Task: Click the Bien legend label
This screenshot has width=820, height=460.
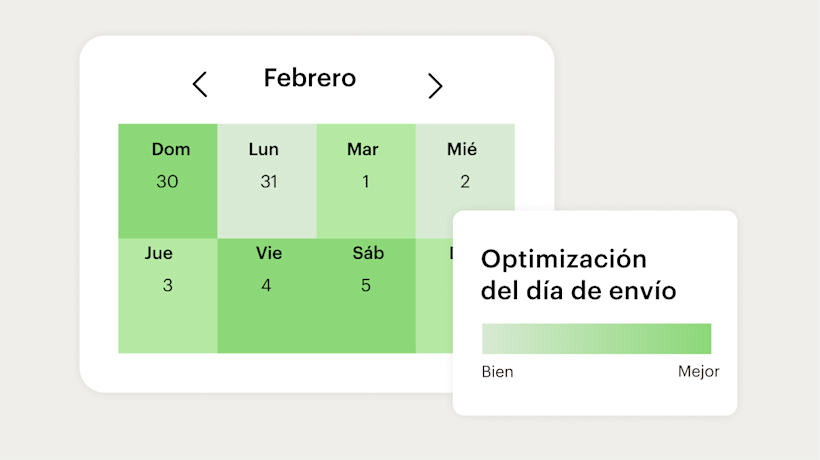Action: click(x=498, y=372)
